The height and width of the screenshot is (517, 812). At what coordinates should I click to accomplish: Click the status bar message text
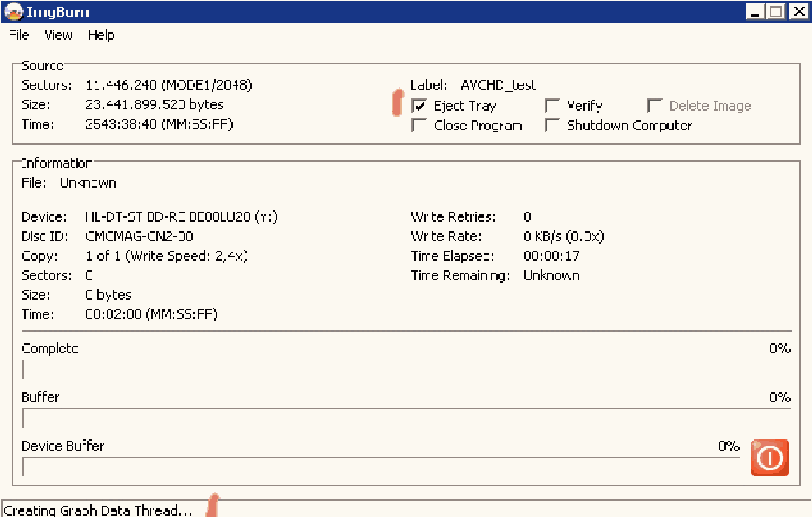(x=97, y=510)
